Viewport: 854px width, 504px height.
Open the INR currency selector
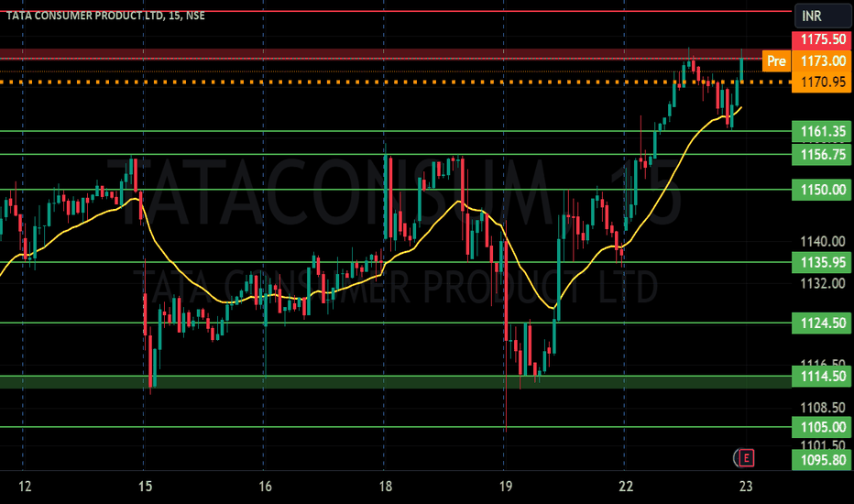click(823, 16)
